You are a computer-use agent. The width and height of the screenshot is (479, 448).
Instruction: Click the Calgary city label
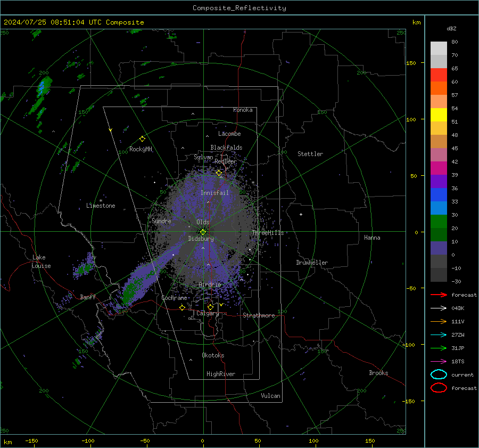point(208,313)
